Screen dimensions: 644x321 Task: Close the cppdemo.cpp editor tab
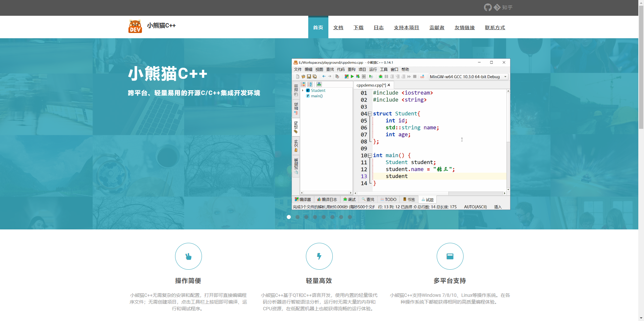(389, 85)
